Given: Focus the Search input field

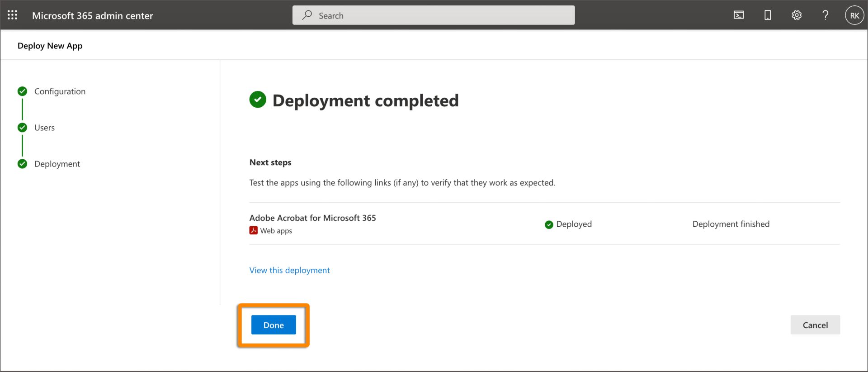Looking at the screenshot, I should (434, 15).
